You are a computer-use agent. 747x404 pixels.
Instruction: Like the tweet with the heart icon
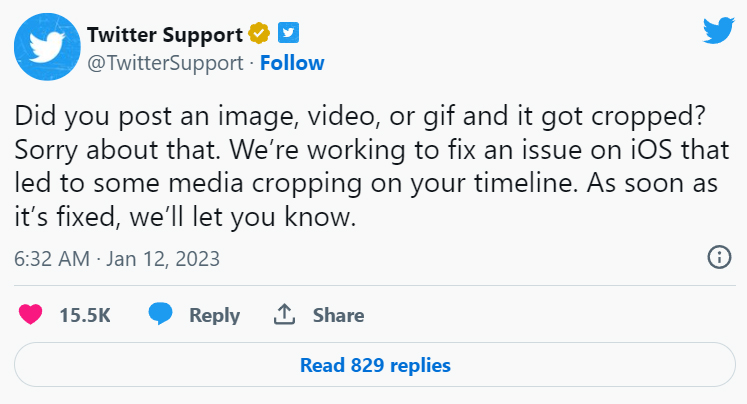click(x=31, y=315)
